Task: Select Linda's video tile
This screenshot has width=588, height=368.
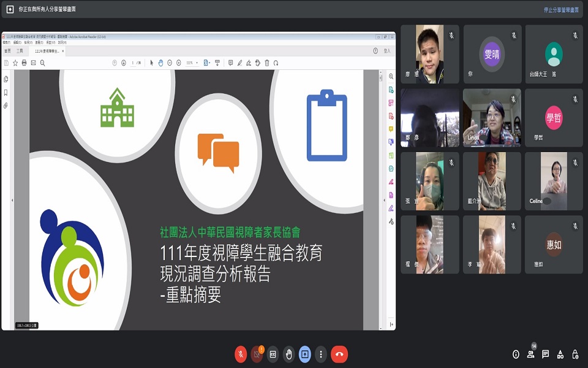Action: 492,118
